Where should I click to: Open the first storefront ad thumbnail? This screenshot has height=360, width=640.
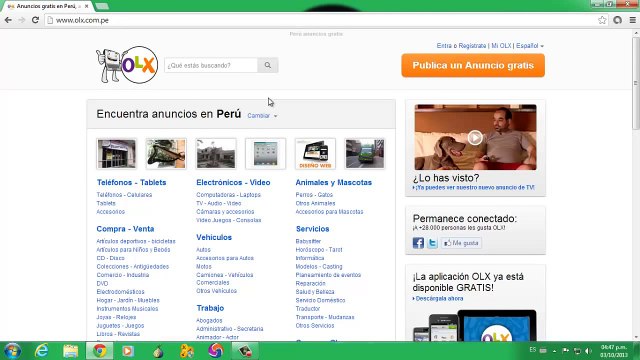point(116,154)
